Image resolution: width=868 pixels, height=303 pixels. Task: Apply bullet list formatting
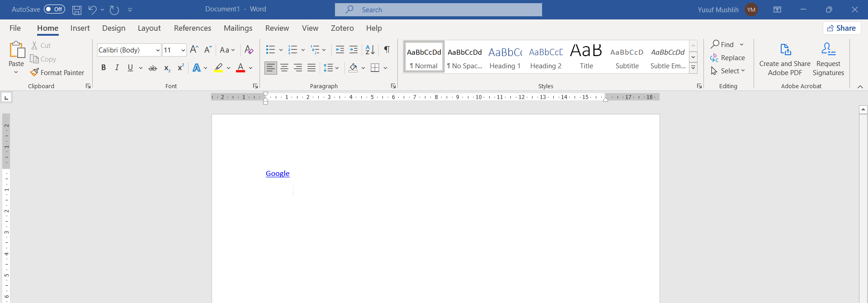point(270,50)
